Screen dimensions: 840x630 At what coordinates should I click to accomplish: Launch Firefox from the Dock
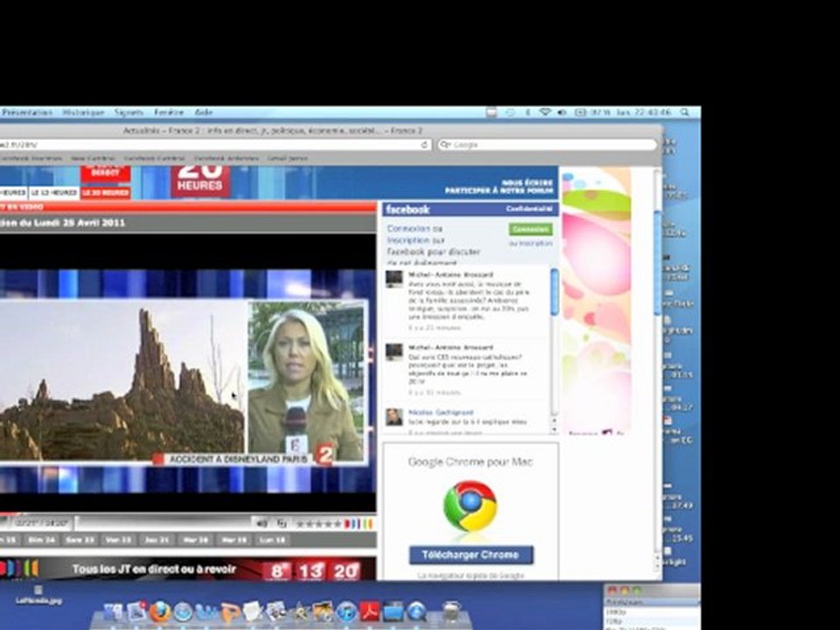click(x=159, y=612)
